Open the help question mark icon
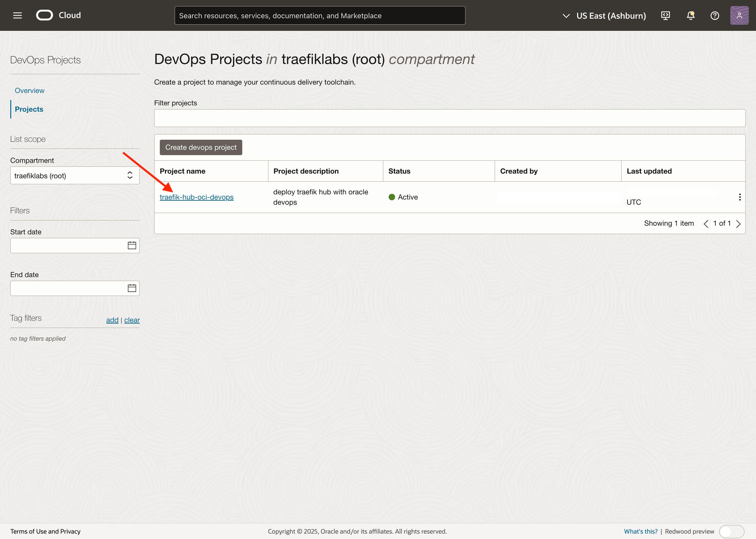The width and height of the screenshot is (756, 539). (x=714, y=16)
